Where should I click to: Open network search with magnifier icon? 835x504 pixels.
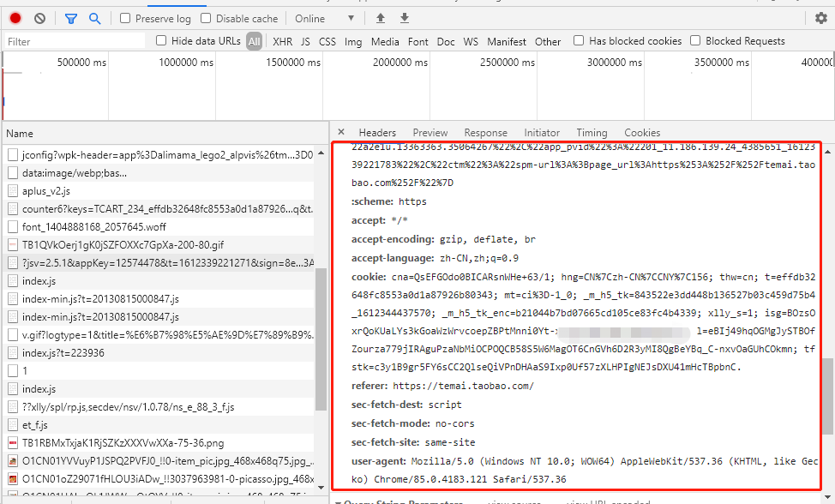pyautogui.click(x=95, y=19)
